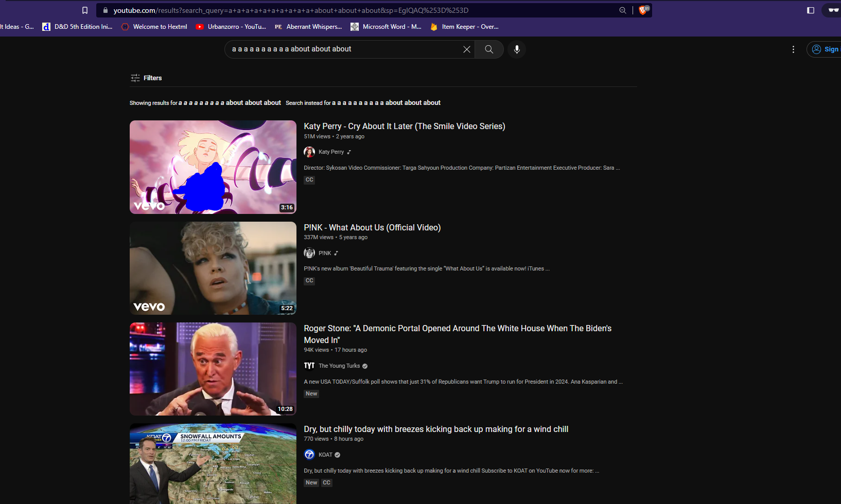This screenshot has height=504, width=841.
Task: Open the 'D&D 5th Edition Ini...' bookmark
Action: pos(77,26)
